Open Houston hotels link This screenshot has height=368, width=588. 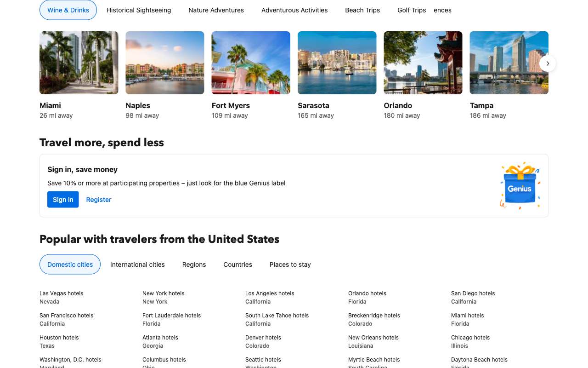tap(59, 338)
